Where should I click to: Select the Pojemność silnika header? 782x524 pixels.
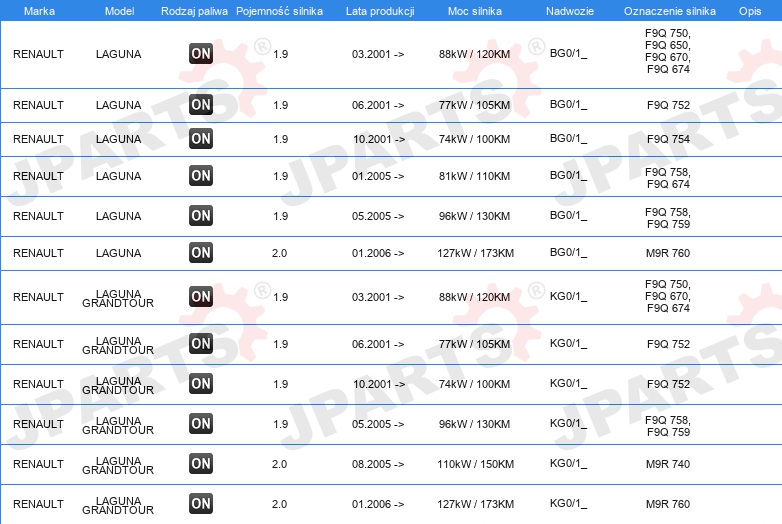click(x=279, y=11)
